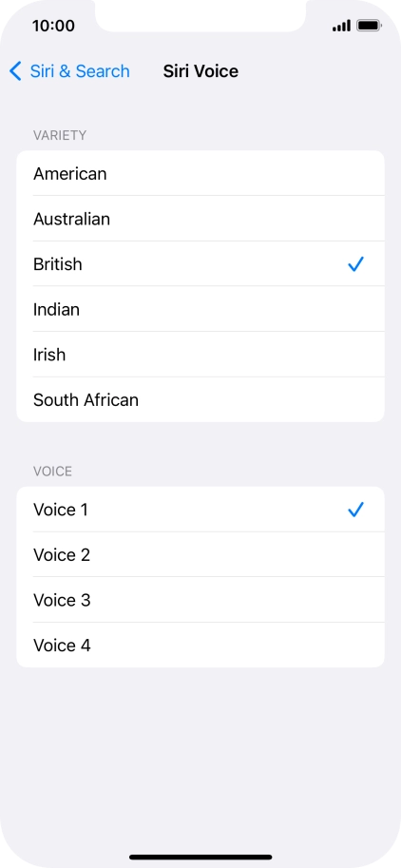The image size is (401, 868).
Task: Switch to Voice 4
Action: 200,646
